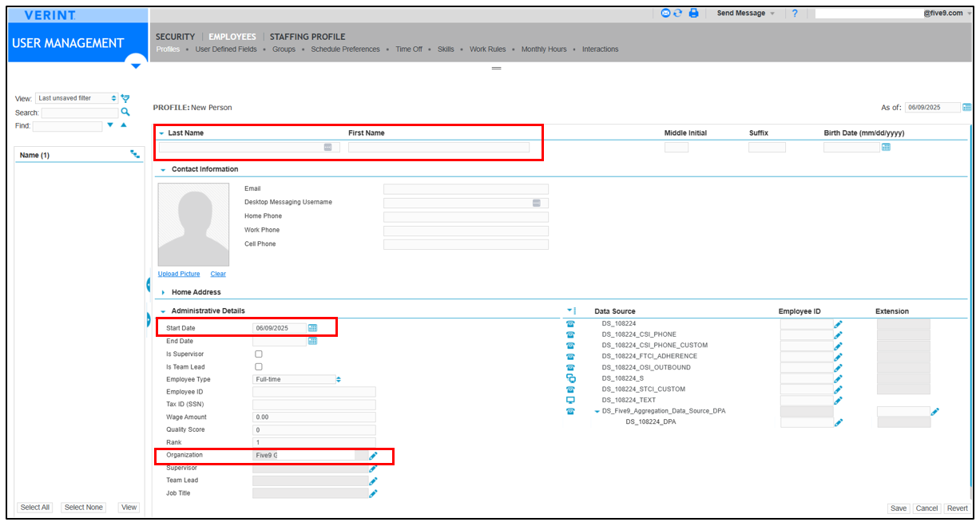This screenshot has height=522, width=980.
Task: Switch to the User Defined Fields tab
Action: (226, 49)
